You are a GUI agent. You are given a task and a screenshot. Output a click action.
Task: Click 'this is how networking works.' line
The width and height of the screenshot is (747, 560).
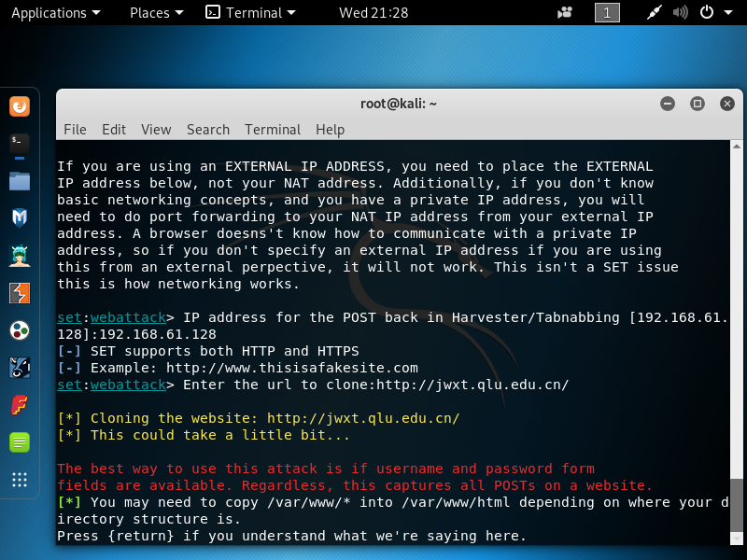(178, 284)
